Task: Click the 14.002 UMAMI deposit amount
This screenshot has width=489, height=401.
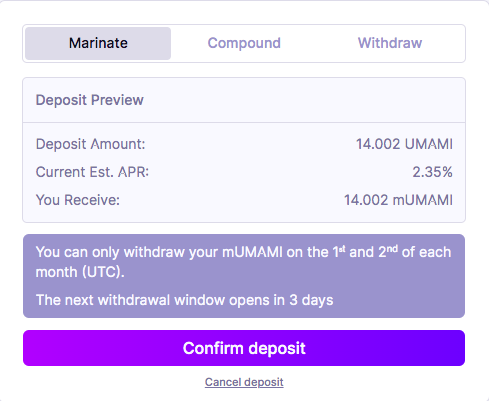Action: pos(404,144)
